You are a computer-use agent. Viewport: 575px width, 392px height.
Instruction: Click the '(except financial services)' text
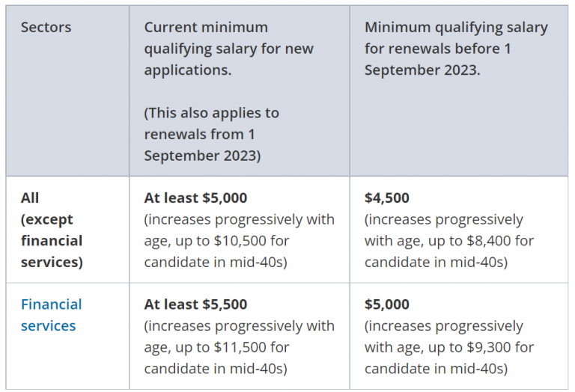pyautogui.click(x=52, y=241)
